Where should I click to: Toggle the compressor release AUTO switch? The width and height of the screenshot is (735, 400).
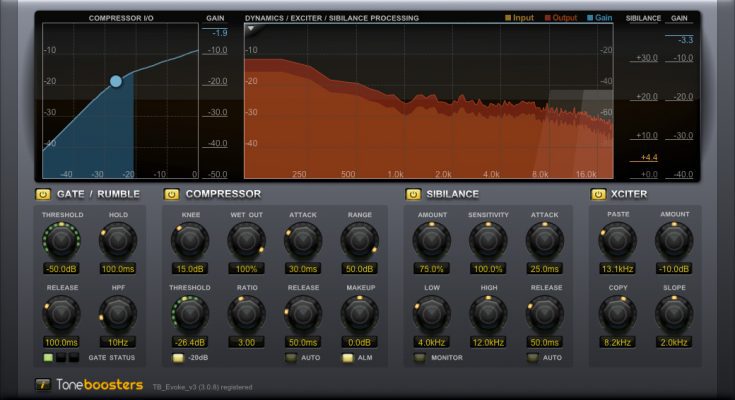pyautogui.click(x=292, y=357)
